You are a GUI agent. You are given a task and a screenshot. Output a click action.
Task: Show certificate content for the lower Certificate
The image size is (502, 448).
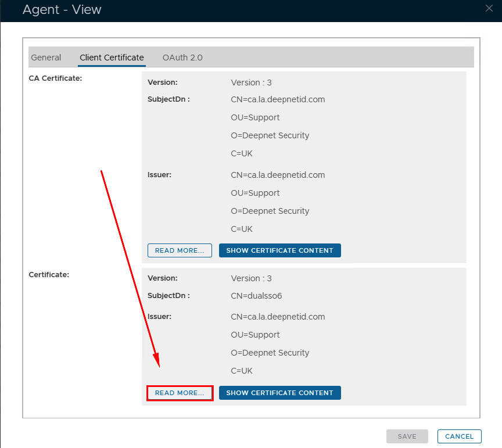pyautogui.click(x=279, y=393)
